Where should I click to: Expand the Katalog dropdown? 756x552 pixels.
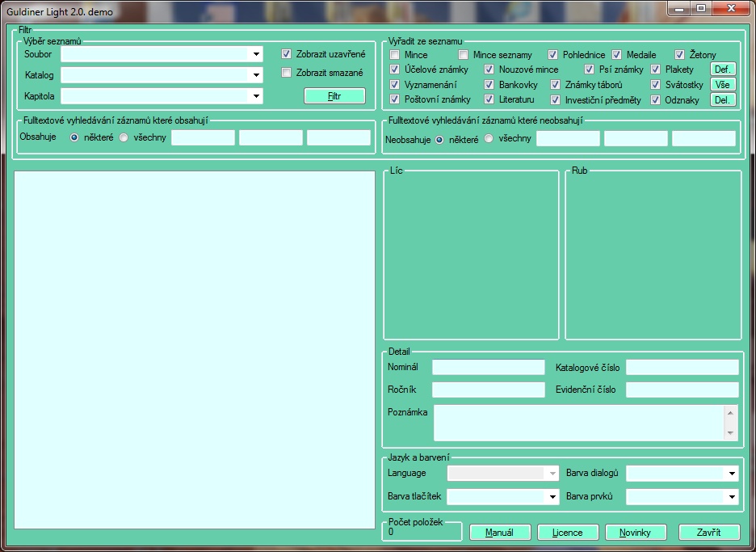(256, 75)
